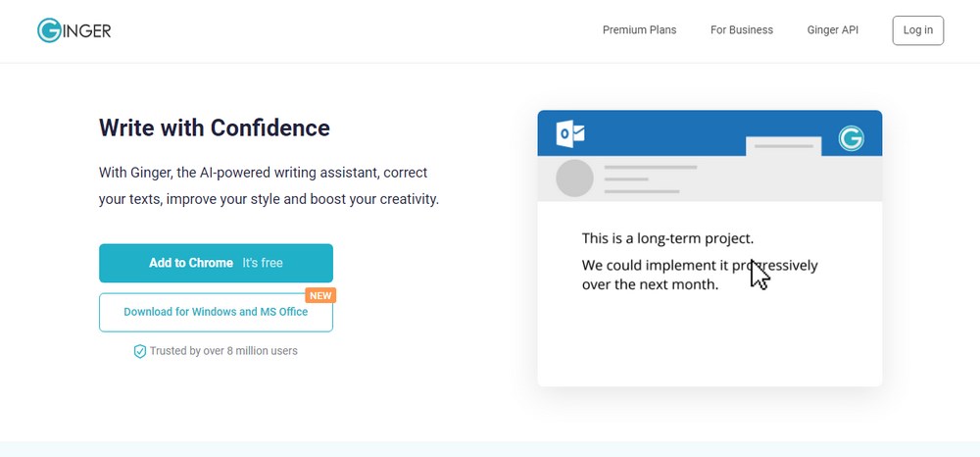Click Trusted by over 8 million users text
The image size is (980, 457).
coord(223,351)
